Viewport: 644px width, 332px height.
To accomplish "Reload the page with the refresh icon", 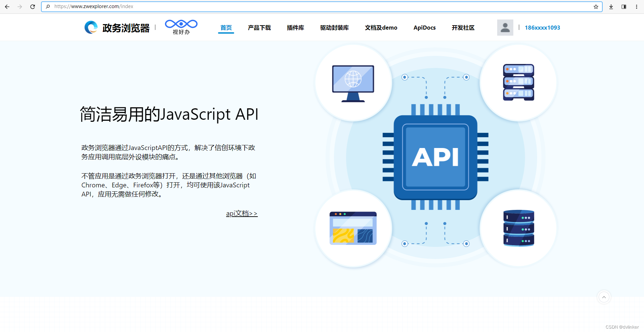I will click(x=33, y=7).
